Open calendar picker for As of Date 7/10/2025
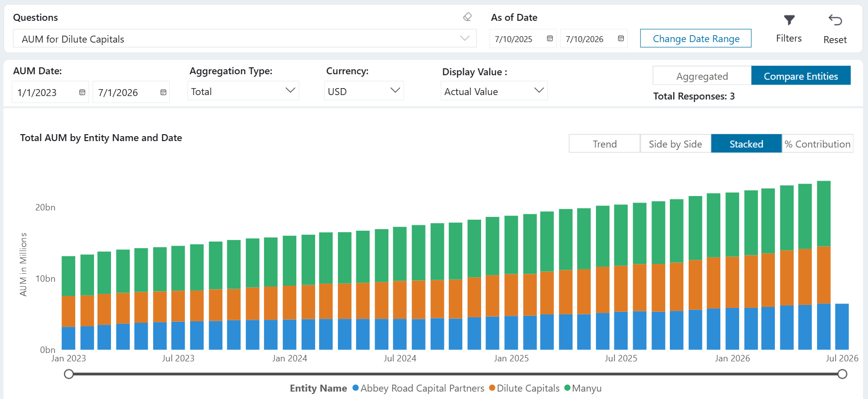Screen dimensions: 868x399 [550, 39]
